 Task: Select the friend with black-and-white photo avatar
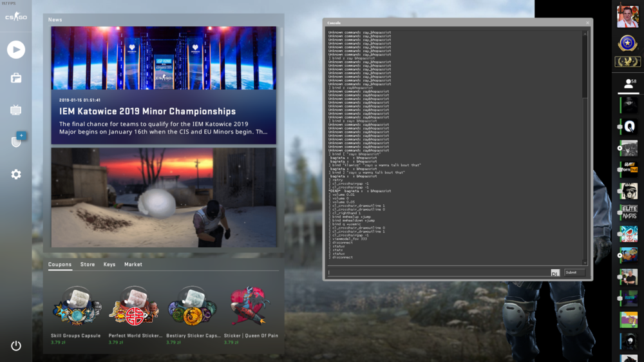[629, 148]
